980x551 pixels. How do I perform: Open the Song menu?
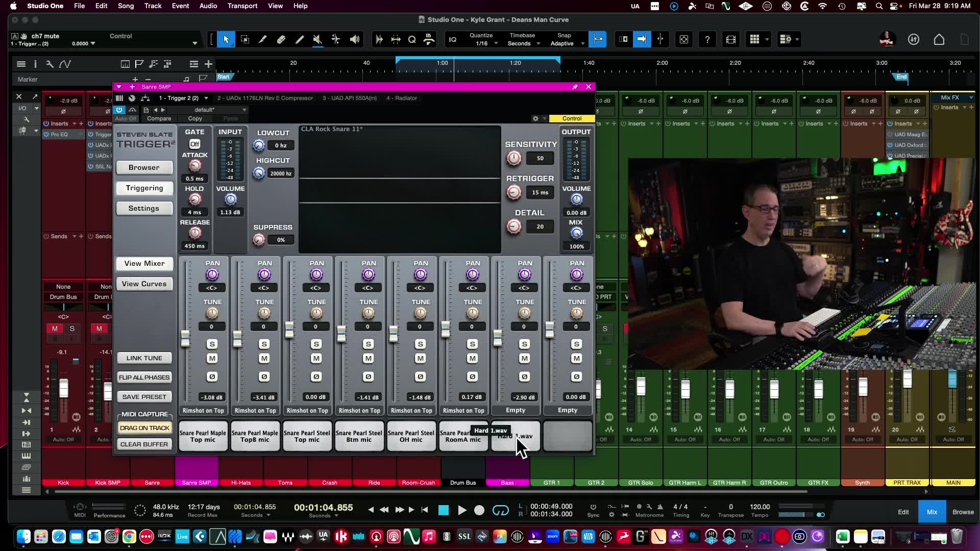pyautogui.click(x=126, y=6)
